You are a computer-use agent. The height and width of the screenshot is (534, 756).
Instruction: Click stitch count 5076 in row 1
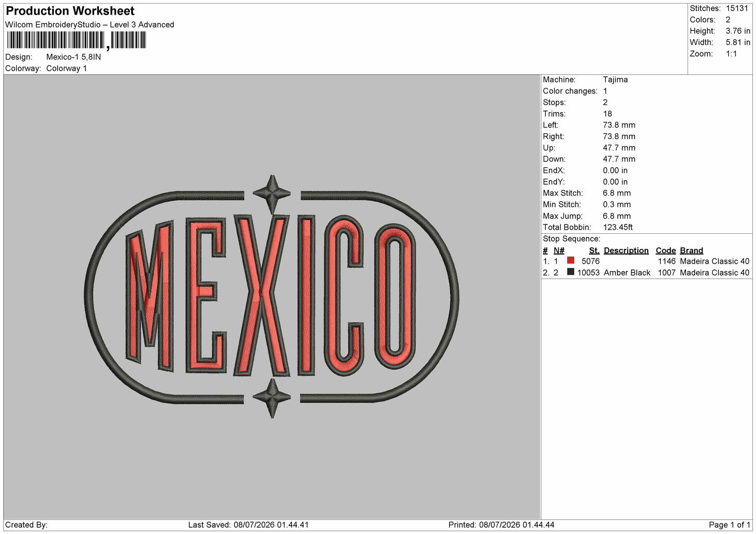[x=591, y=261]
